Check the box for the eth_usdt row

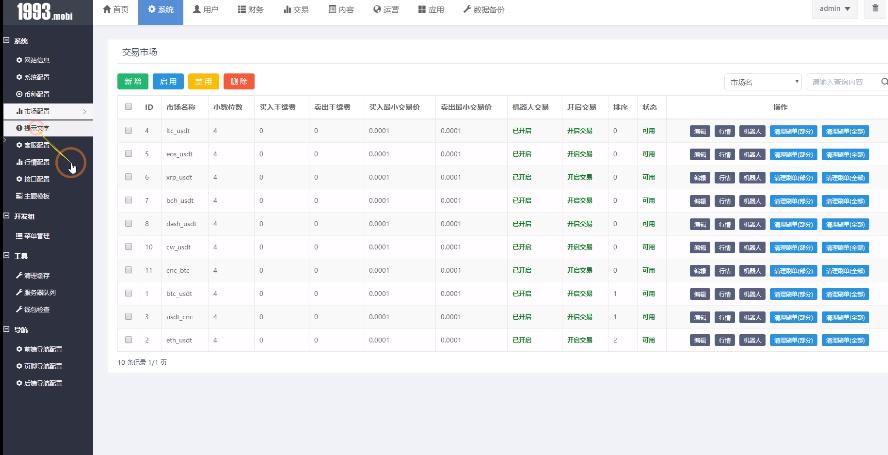pos(128,341)
